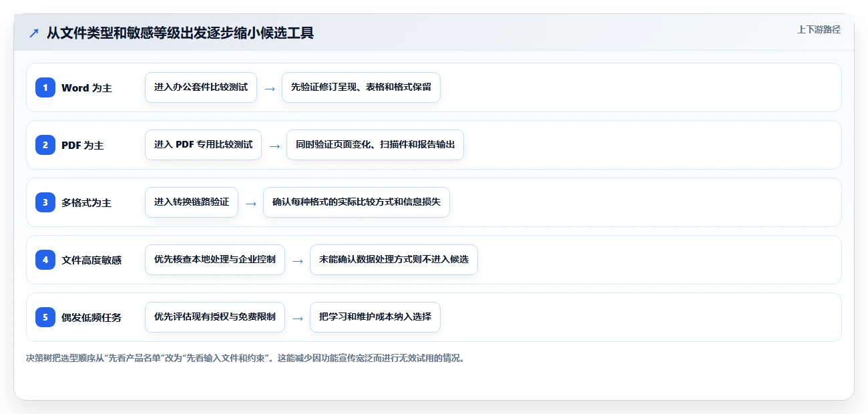Select the 多格式为主 row label
The width and height of the screenshot is (868, 414).
pos(87,202)
